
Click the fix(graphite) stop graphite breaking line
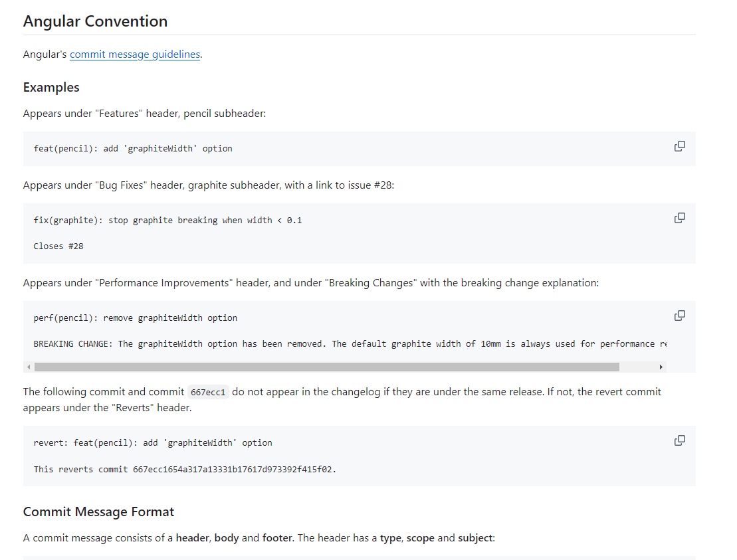point(167,221)
